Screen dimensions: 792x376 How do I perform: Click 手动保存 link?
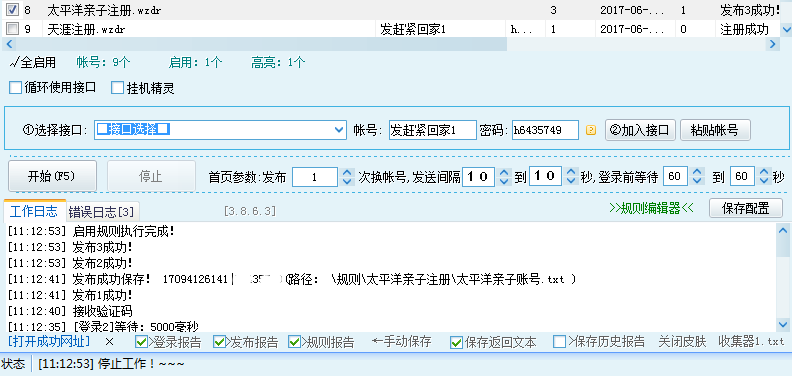402,342
